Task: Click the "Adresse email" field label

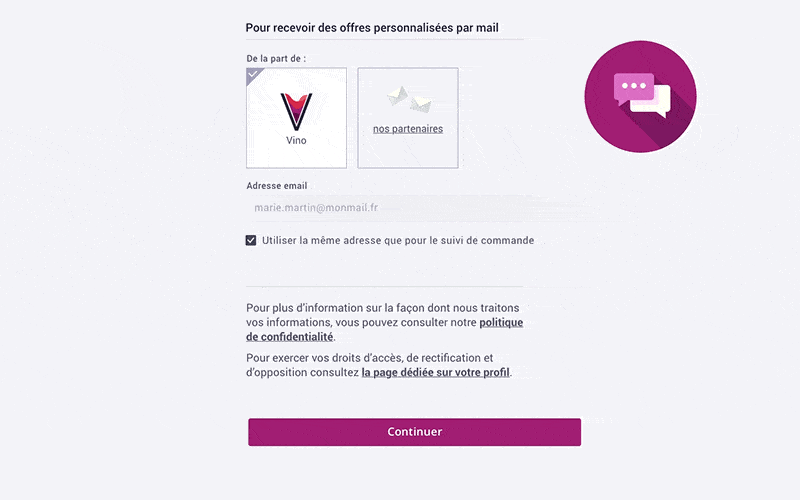Action: point(277,186)
